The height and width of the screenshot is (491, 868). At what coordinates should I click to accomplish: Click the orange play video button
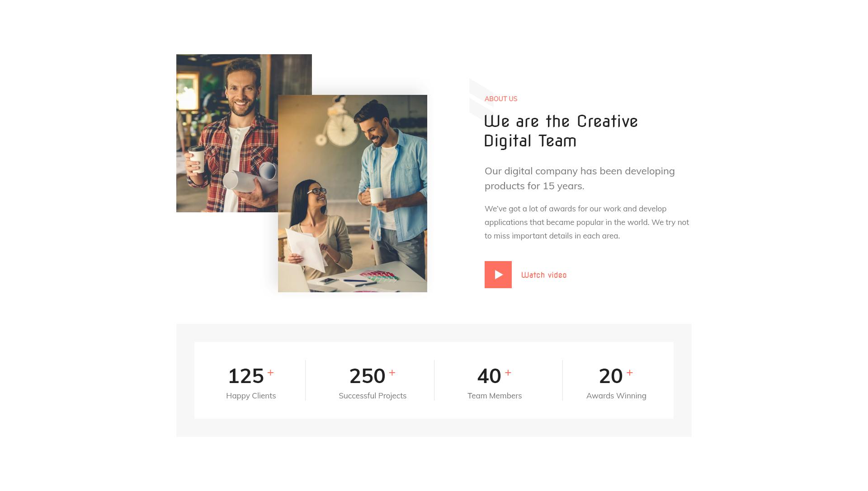point(498,275)
